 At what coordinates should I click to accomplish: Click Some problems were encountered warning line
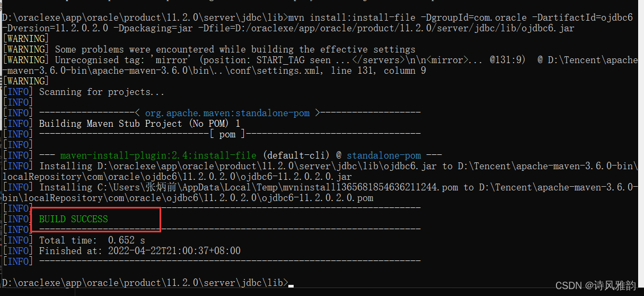point(235,49)
